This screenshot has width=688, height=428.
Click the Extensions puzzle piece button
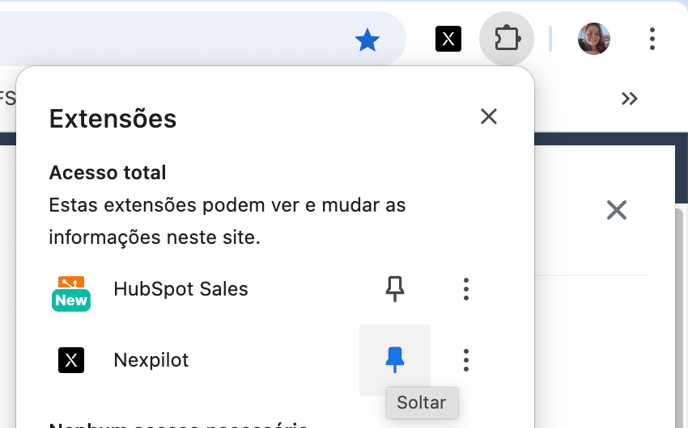pos(507,40)
